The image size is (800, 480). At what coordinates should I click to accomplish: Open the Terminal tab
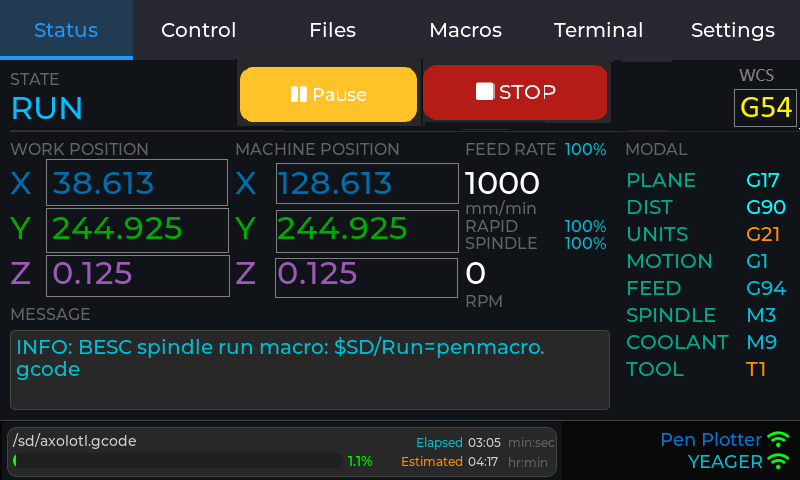(x=598, y=30)
